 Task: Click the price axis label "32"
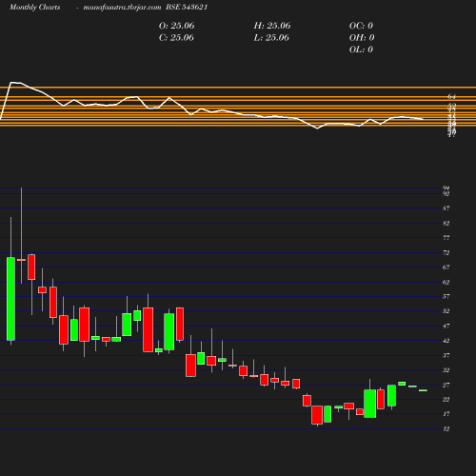pyautogui.click(x=446, y=370)
